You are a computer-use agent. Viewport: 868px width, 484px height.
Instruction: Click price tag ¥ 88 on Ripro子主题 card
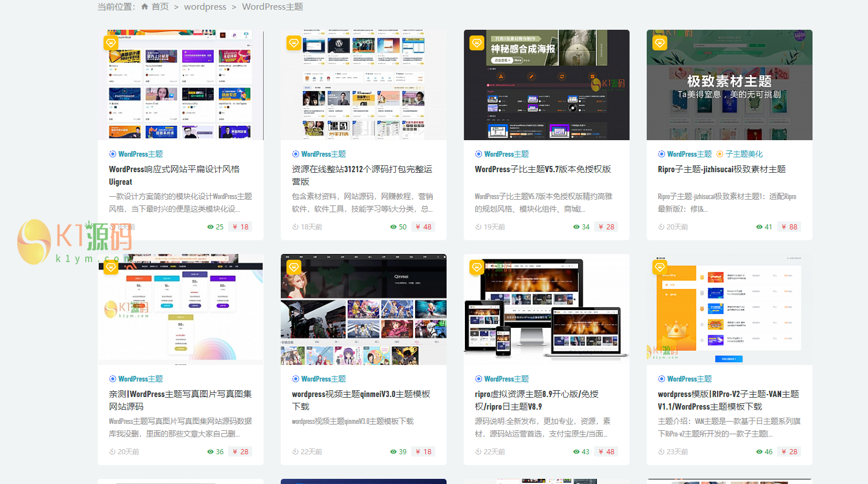click(789, 227)
